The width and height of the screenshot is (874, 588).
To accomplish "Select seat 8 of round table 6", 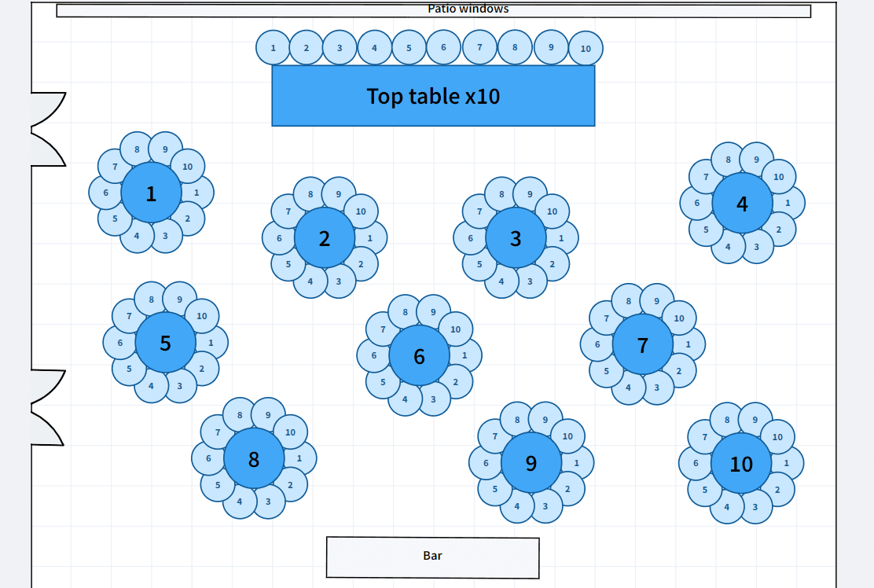I will point(406,312).
